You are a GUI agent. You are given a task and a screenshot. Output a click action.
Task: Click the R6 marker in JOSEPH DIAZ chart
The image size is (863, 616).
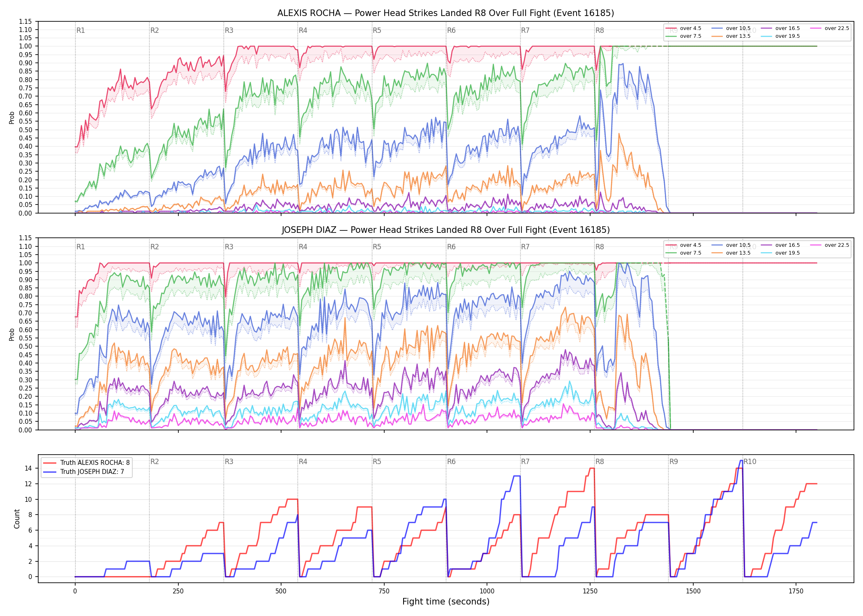point(451,247)
